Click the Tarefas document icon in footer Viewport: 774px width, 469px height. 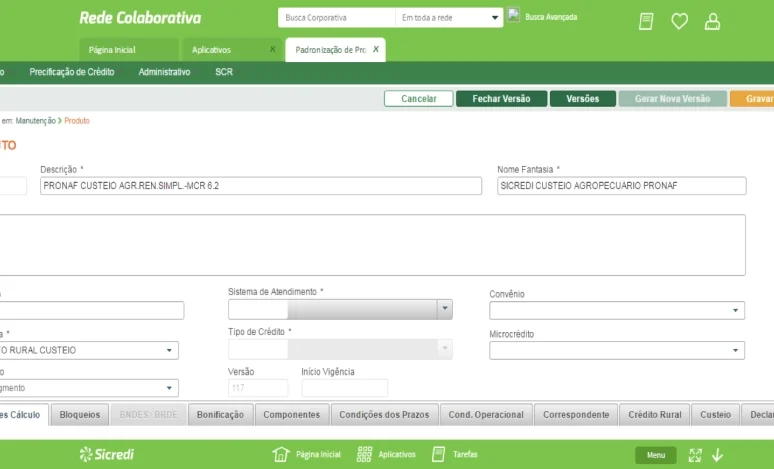coord(438,454)
